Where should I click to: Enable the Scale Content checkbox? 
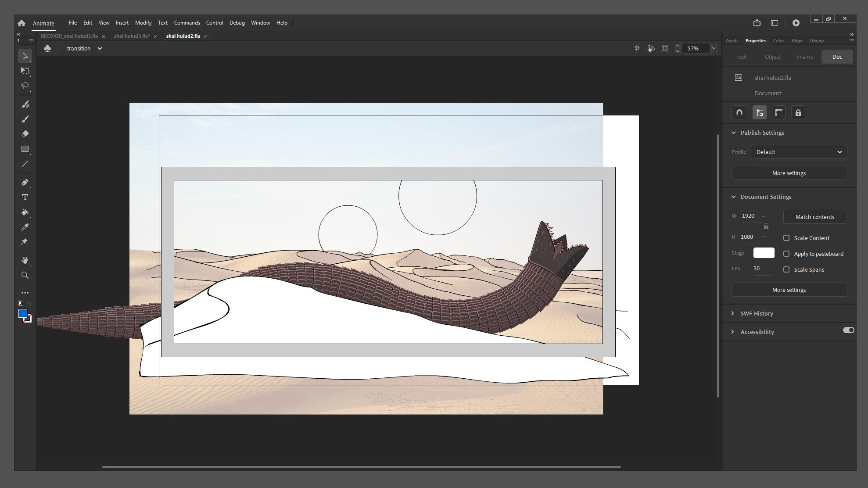(x=786, y=237)
